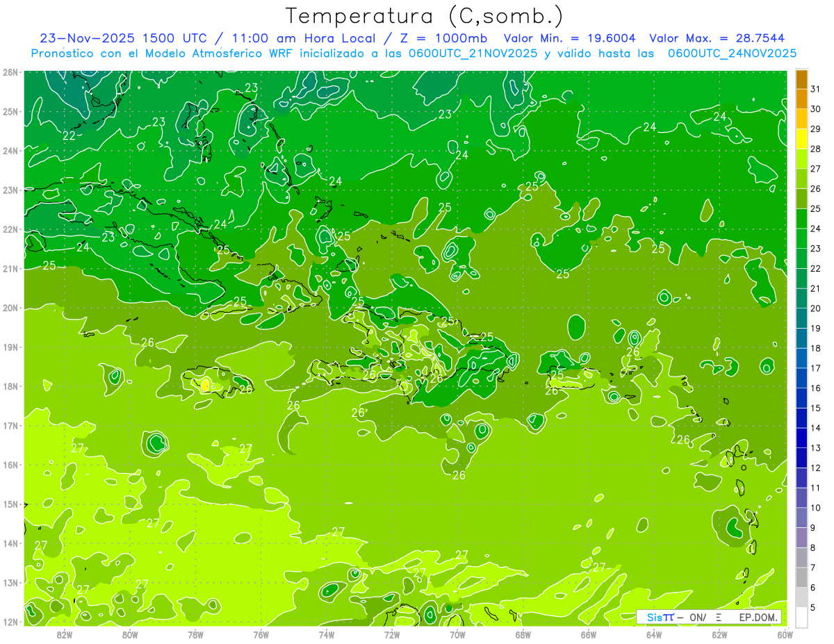Click the '24N' latitude axis label
Viewport: 834px width, 644px height.
click(x=10, y=151)
